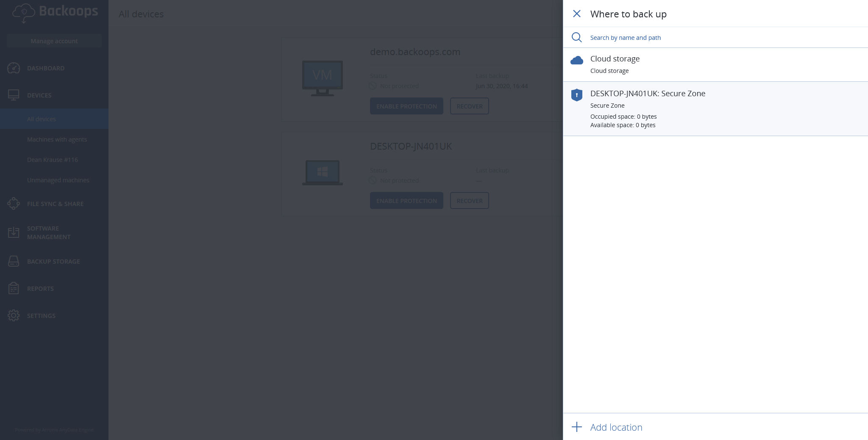Click the plus icon beside Add location
This screenshot has height=440, width=868.
[x=576, y=427]
